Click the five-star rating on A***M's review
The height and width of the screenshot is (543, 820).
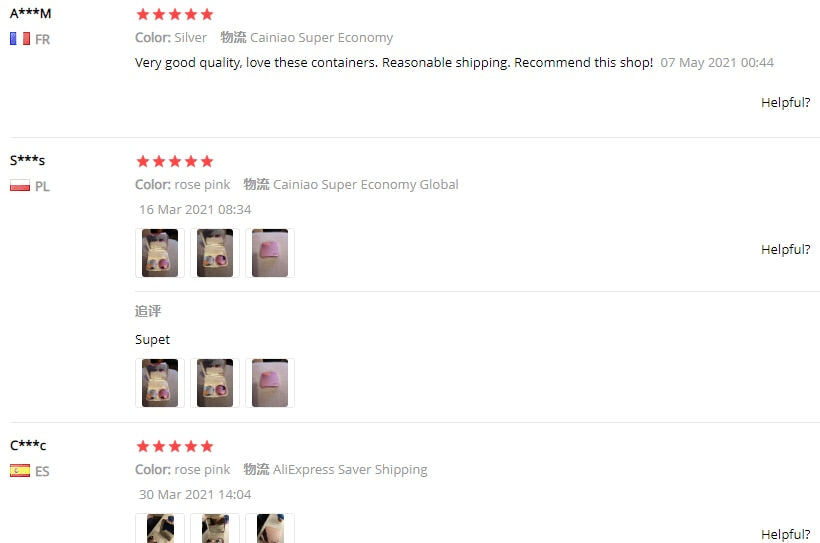(174, 15)
